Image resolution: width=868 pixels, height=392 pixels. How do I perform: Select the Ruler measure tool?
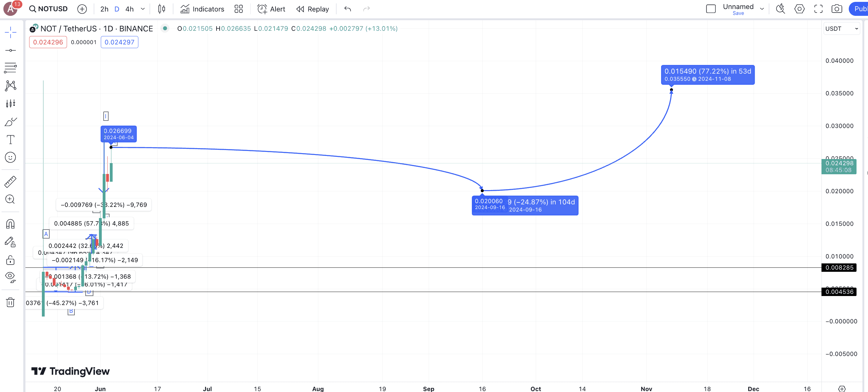pos(11,181)
